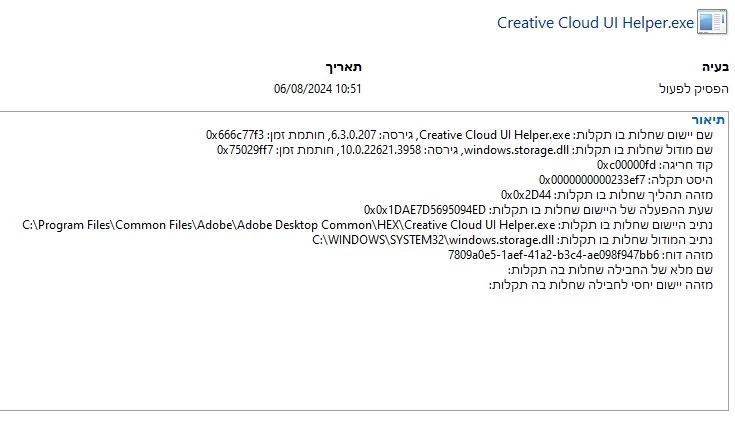Viewport: 735px width, 423px height.
Task: Click the Creative Cloud UI Helper.exe application icon
Action: [x=712, y=22]
